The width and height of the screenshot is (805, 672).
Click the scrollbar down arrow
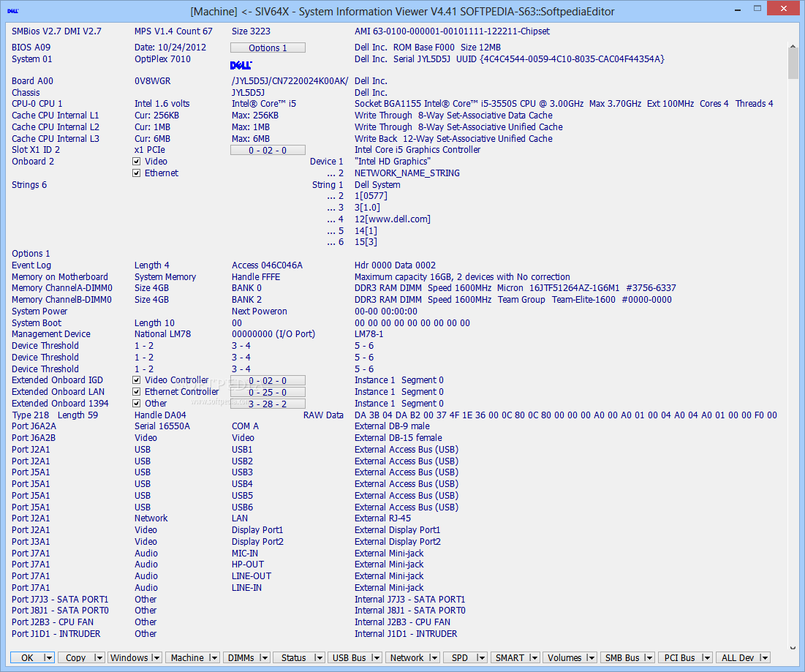(x=793, y=648)
